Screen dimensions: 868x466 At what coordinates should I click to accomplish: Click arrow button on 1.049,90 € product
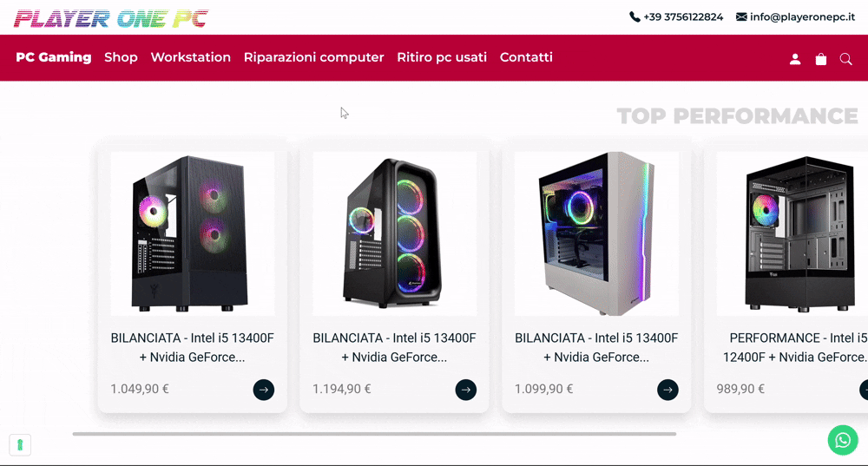pyautogui.click(x=264, y=390)
